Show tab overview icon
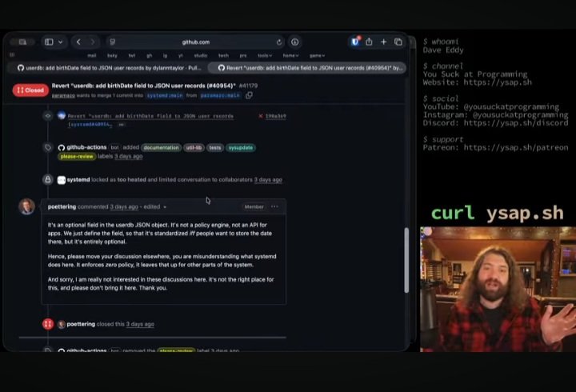Image resolution: width=576 pixels, height=392 pixels. coord(398,42)
